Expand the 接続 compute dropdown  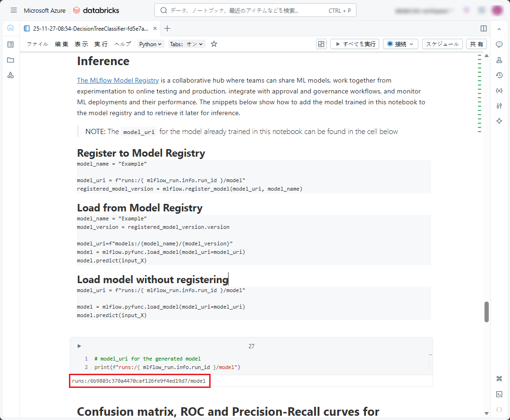pyautogui.click(x=400, y=44)
